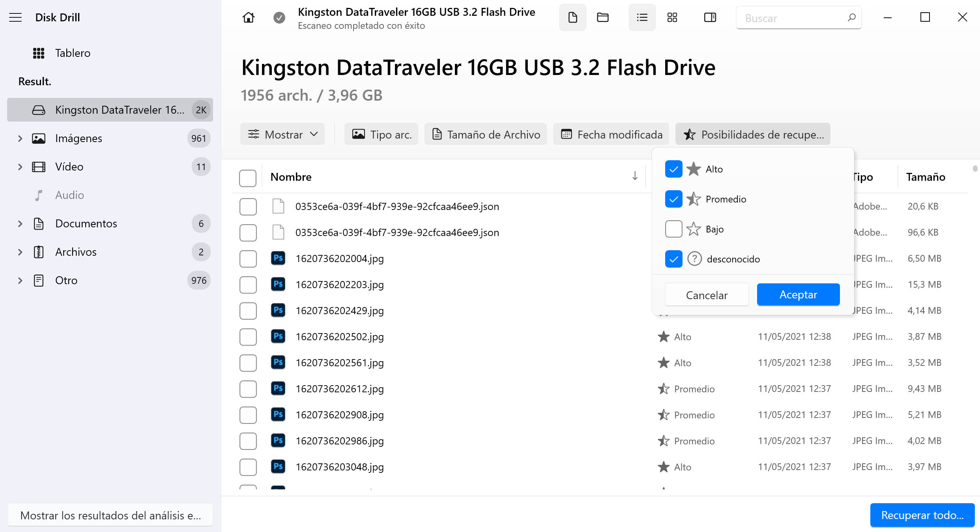The width and height of the screenshot is (980, 532).
Task: Select second 0353ce6a json file, 96,6 KB
Action: [x=248, y=232]
